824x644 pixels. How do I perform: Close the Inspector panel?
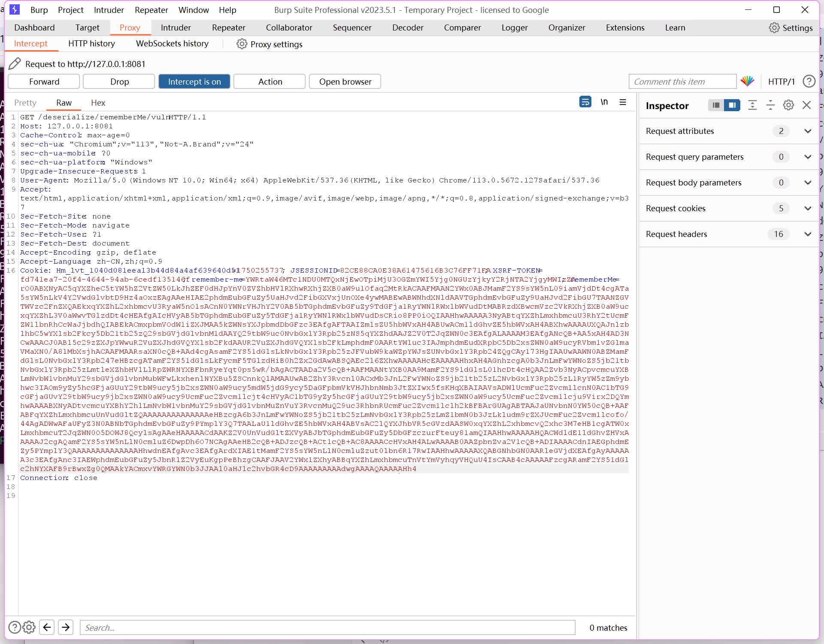click(806, 105)
